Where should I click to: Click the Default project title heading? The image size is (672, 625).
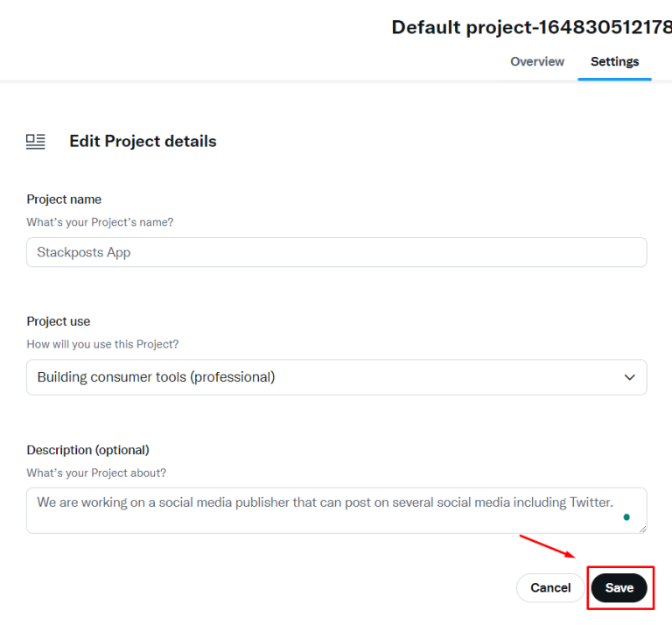[x=531, y=27]
